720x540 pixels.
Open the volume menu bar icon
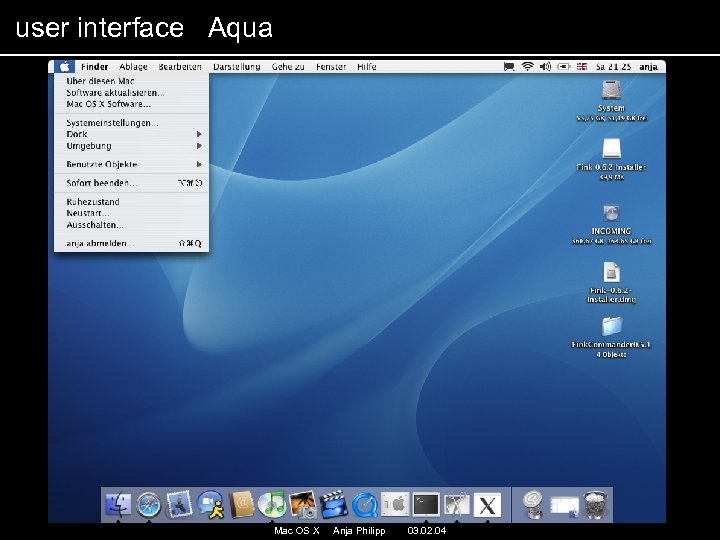(545, 67)
